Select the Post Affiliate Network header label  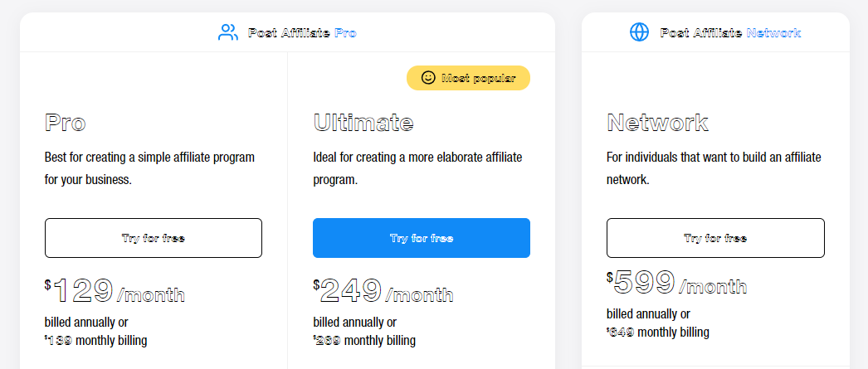pyautogui.click(x=730, y=32)
